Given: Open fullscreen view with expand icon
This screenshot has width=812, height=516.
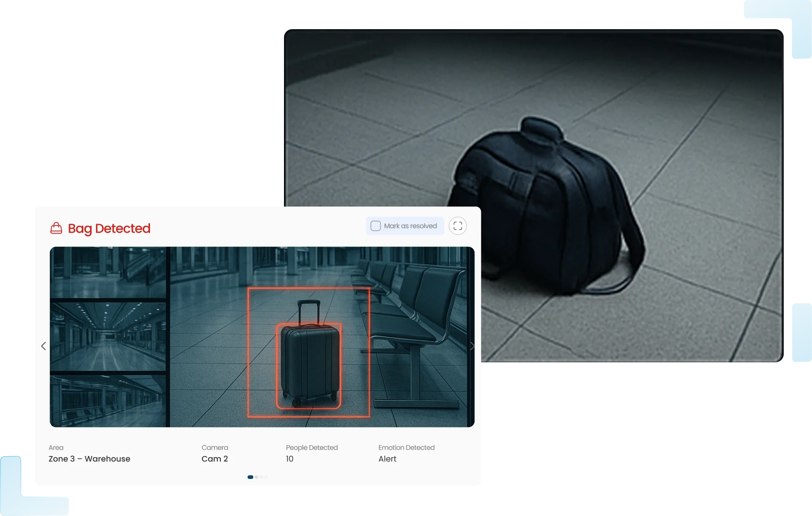Looking at the screenshot, I should tap(458, 226).
